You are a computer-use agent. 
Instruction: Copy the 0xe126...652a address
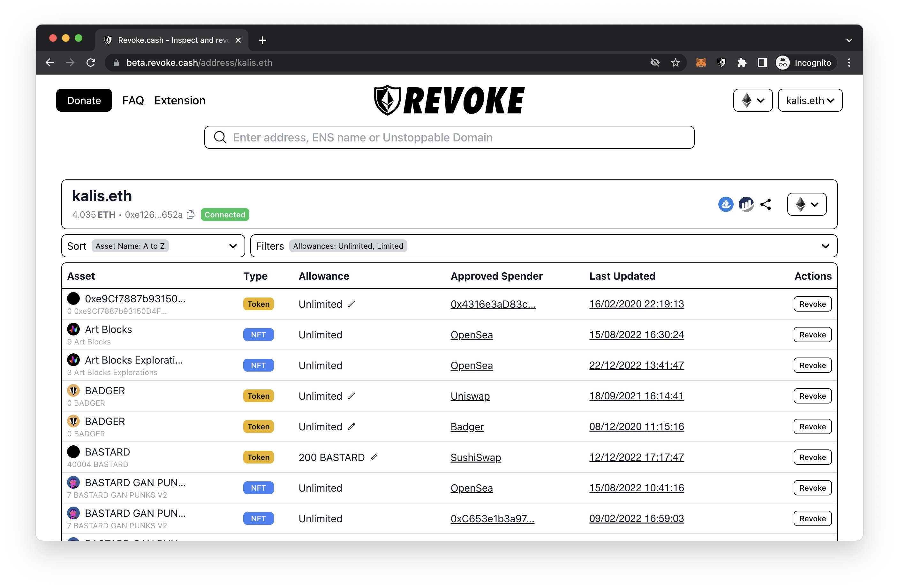click(191, 215)
